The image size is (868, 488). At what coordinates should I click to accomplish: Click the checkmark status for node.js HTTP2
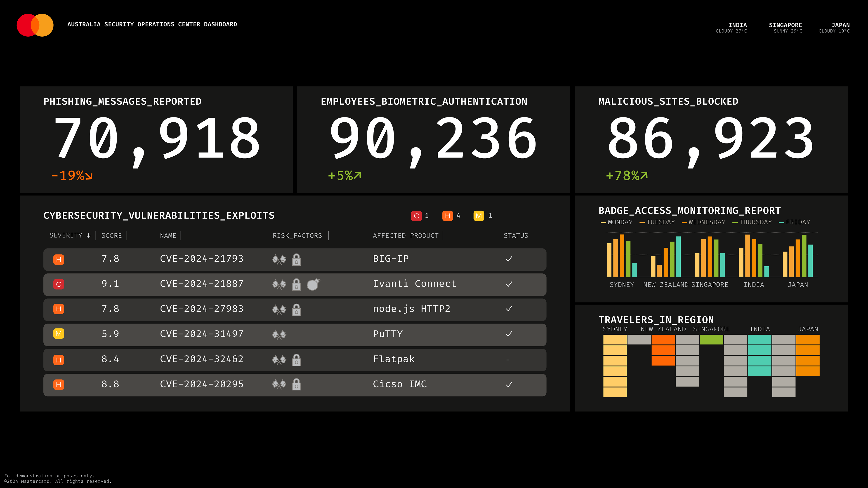point(509,309)
